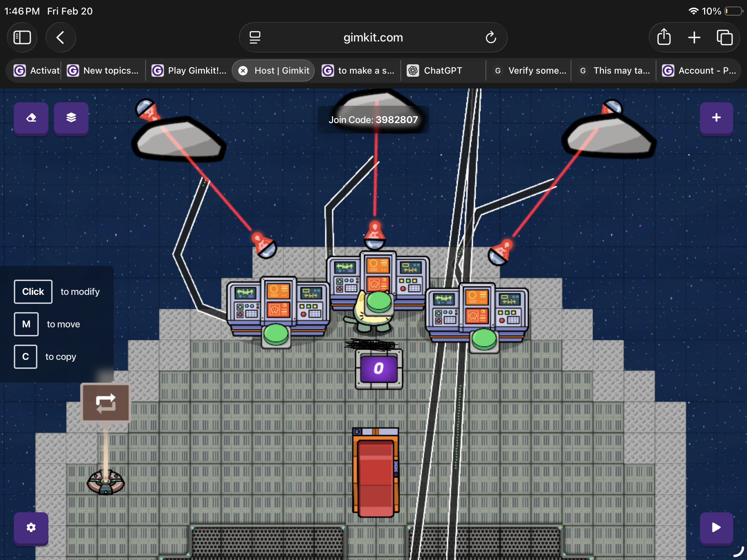Screen dimensions: 747x560
Task: Reload the gimkit.com page
Action: tap(491, 37)
